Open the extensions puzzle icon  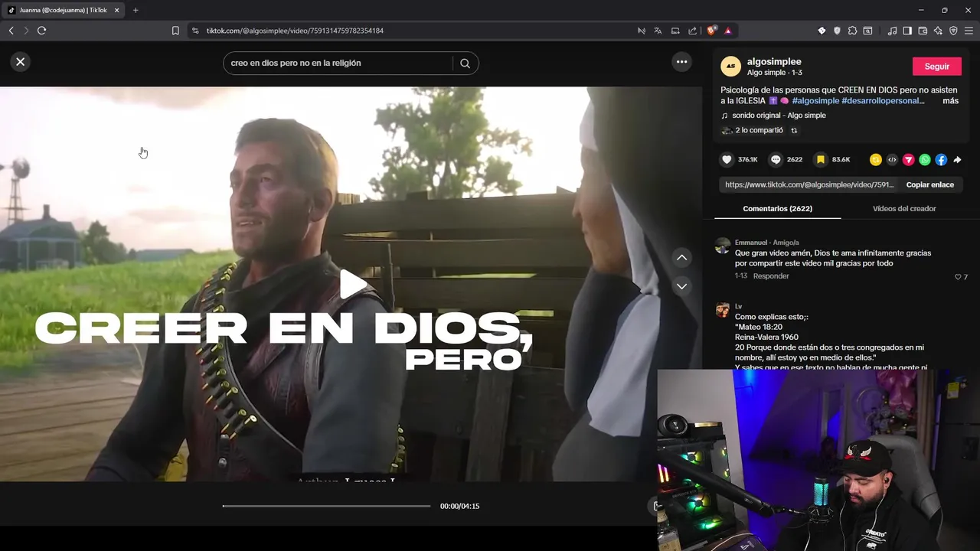click(x=852, y=31)
